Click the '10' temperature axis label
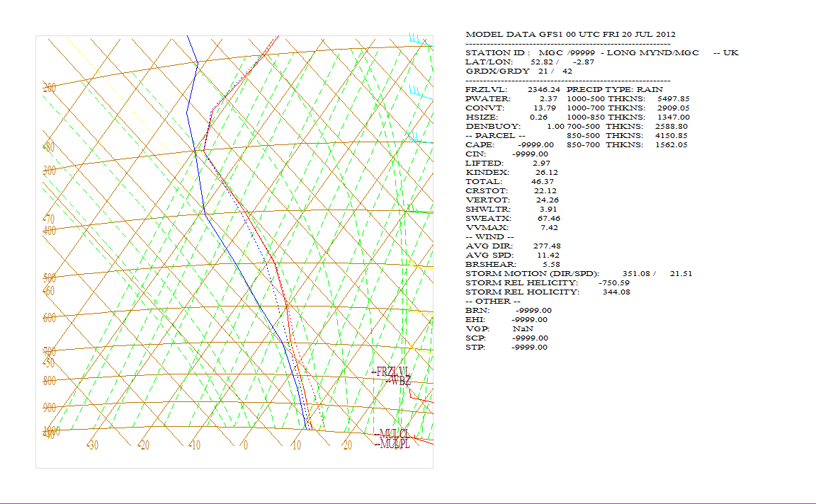The height and width of the screenshot is (504, 816). coord(296,446)
